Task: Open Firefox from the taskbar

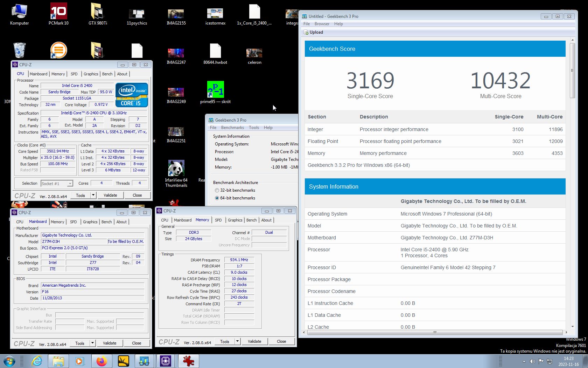Action: pos(101,361)
